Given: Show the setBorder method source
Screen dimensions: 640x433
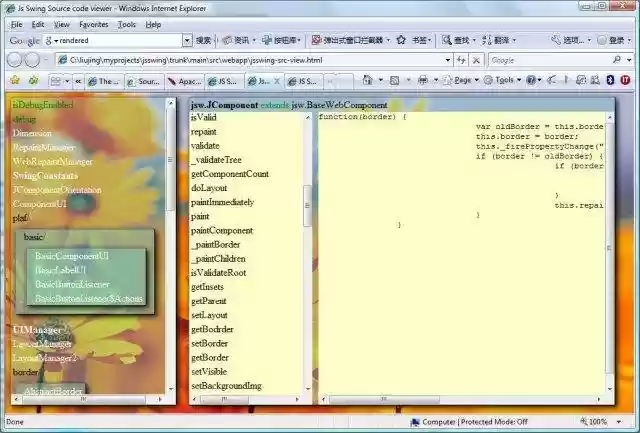Looking at the screenshot, I should (x=209, y=343).
